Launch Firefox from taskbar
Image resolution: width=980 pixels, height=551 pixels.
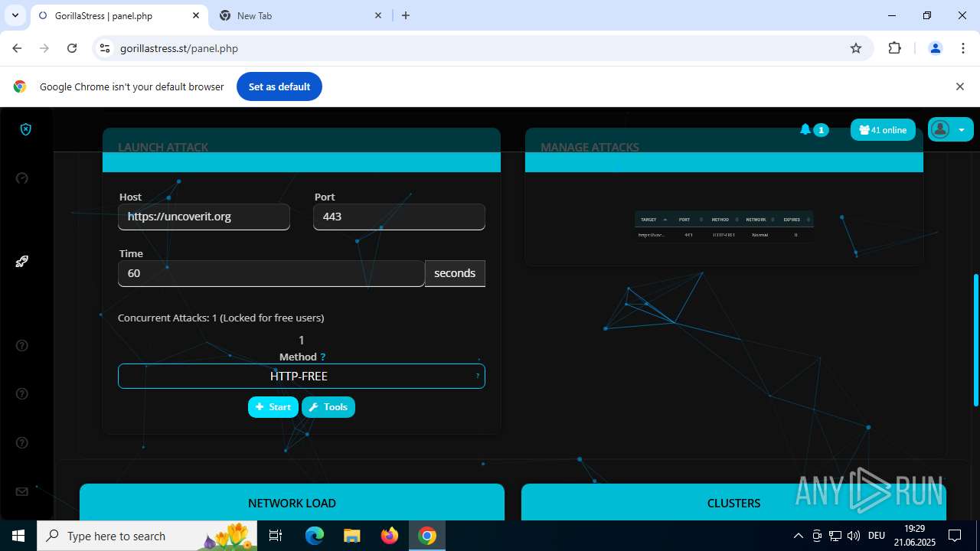tap(390, 536)
